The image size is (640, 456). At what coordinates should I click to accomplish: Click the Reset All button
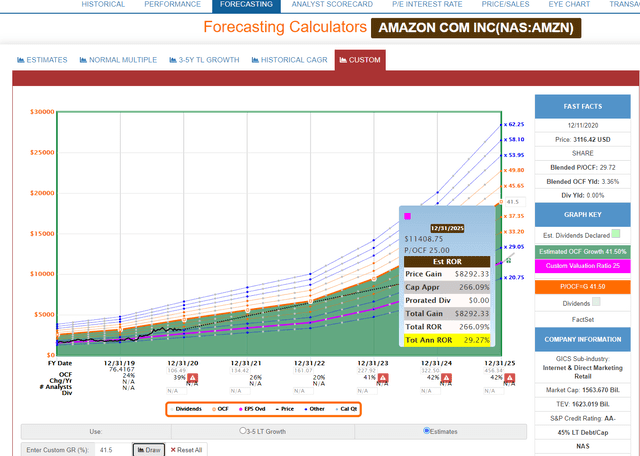[186, 450]
